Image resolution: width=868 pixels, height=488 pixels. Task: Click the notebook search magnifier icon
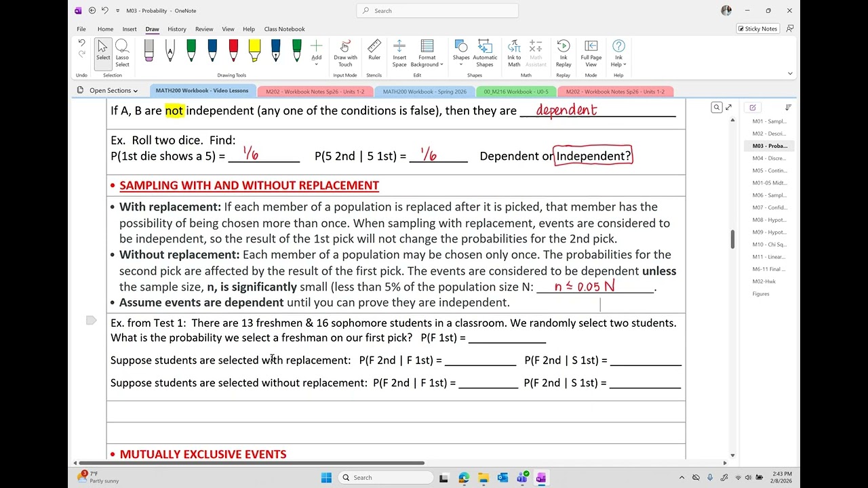[716, 107]
